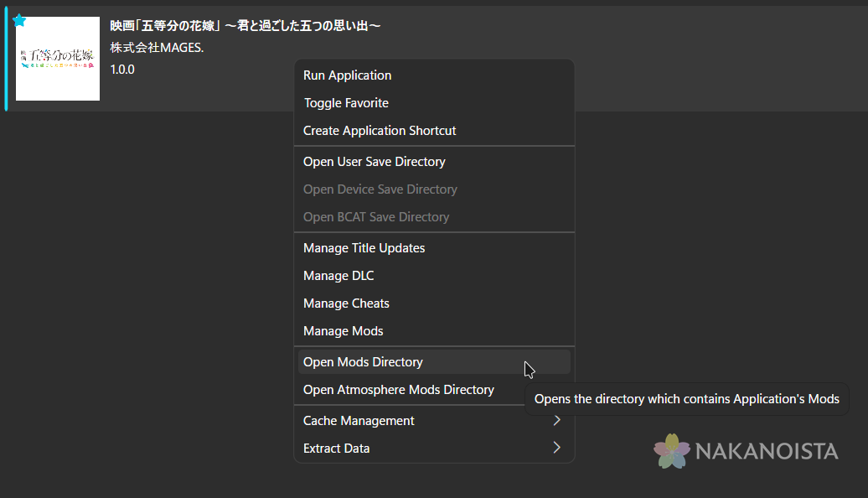Open Manage Cheats option
Image resolution: width=868 pixels, height=498 pixels.
[x=346, y=303]
